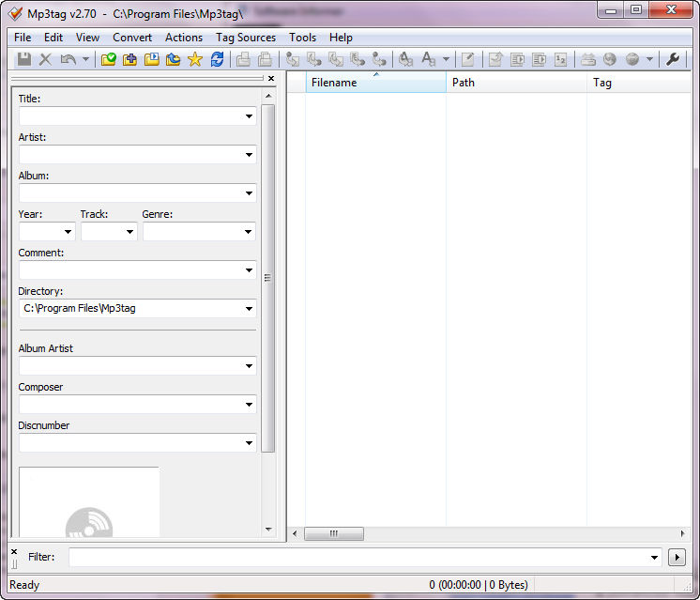Open the Edit menu
The width and height of the screenshot is (700, 600).
pos(53,38)
